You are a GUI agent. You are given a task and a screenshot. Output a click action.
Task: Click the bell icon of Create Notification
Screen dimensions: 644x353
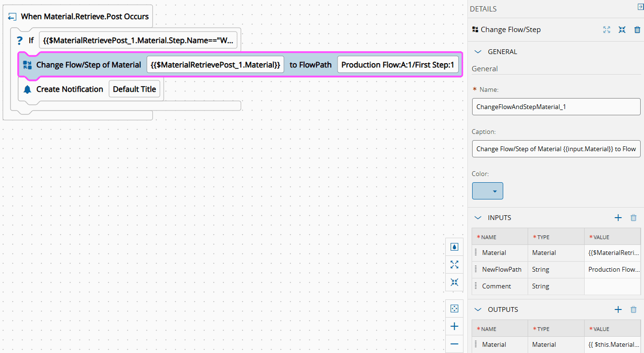pyautogui.click(x=27, y=89)
